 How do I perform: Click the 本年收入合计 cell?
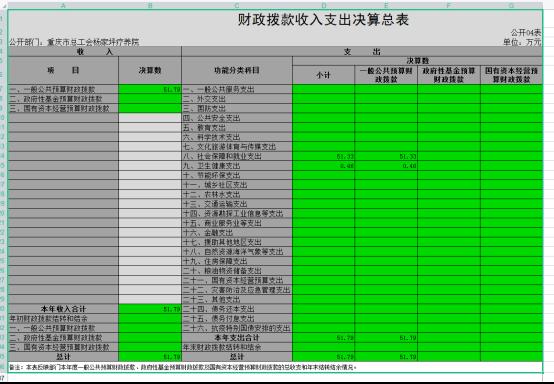click(63, 309)
